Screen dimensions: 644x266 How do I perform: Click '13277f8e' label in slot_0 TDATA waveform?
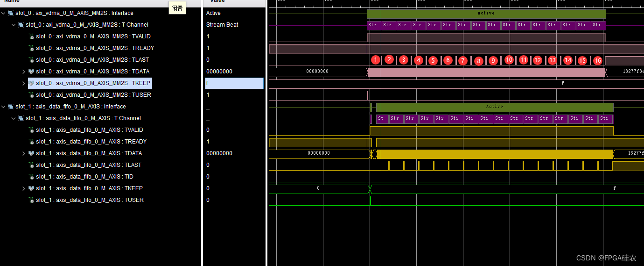coord(633,72)
